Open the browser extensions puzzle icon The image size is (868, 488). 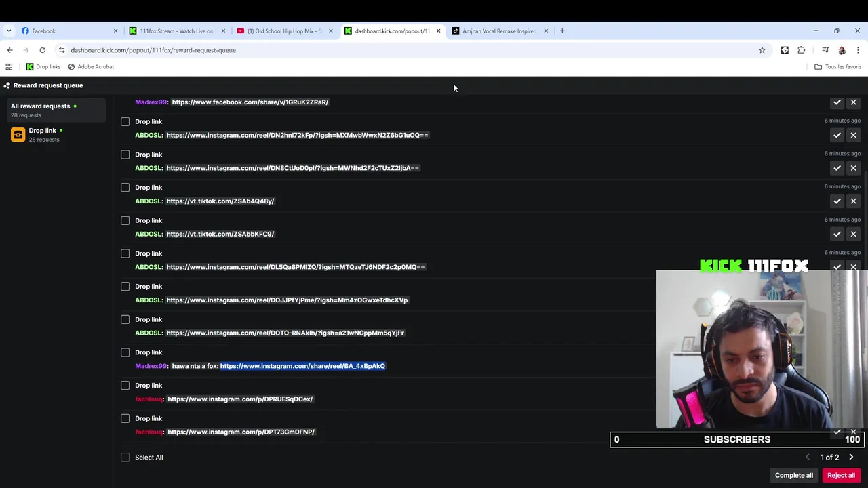pyautogui.click(x=802, y=50)
